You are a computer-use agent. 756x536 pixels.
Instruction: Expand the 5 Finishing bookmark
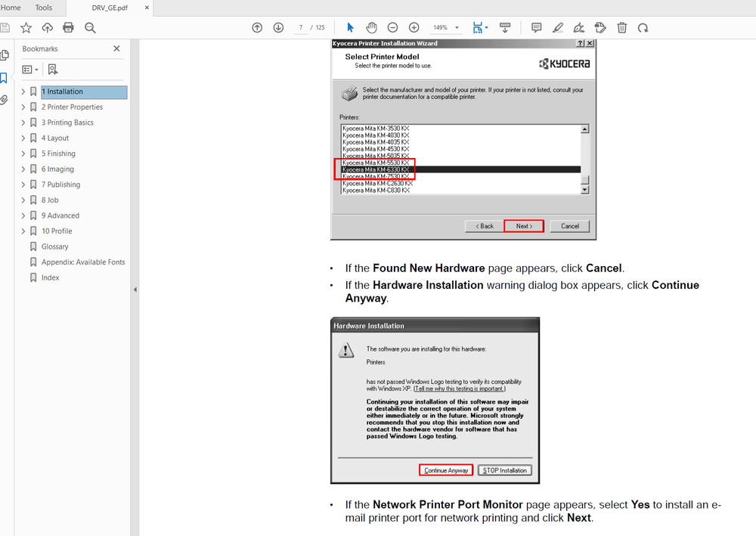pyautogui.click(x=23, y=153)
